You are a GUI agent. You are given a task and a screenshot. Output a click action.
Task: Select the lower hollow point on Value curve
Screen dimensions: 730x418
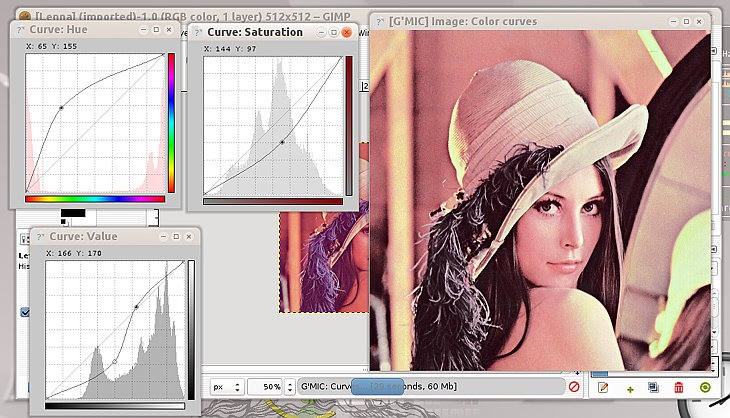point(115,362)
